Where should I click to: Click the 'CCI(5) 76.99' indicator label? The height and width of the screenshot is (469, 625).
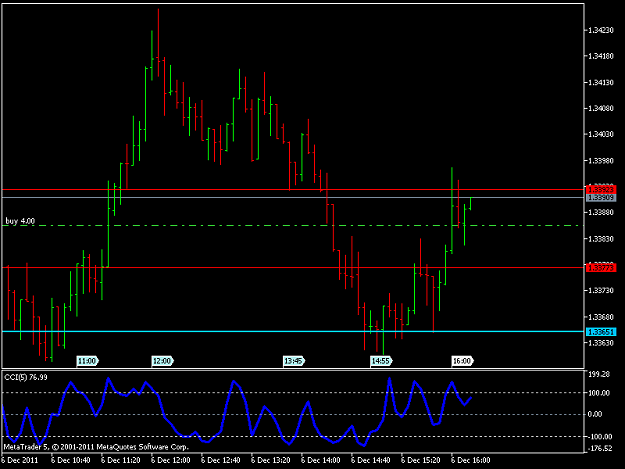(x=26, y=377)
